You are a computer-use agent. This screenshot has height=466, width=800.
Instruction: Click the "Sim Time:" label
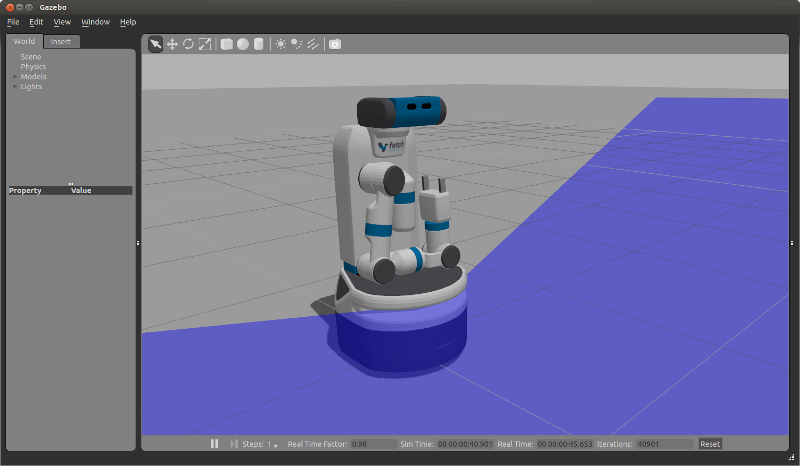pyautogui.click(x=417, y=444)
